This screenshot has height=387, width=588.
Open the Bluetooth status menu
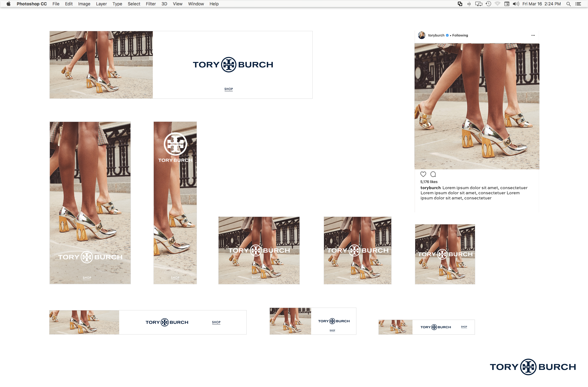tap(469, 4)
